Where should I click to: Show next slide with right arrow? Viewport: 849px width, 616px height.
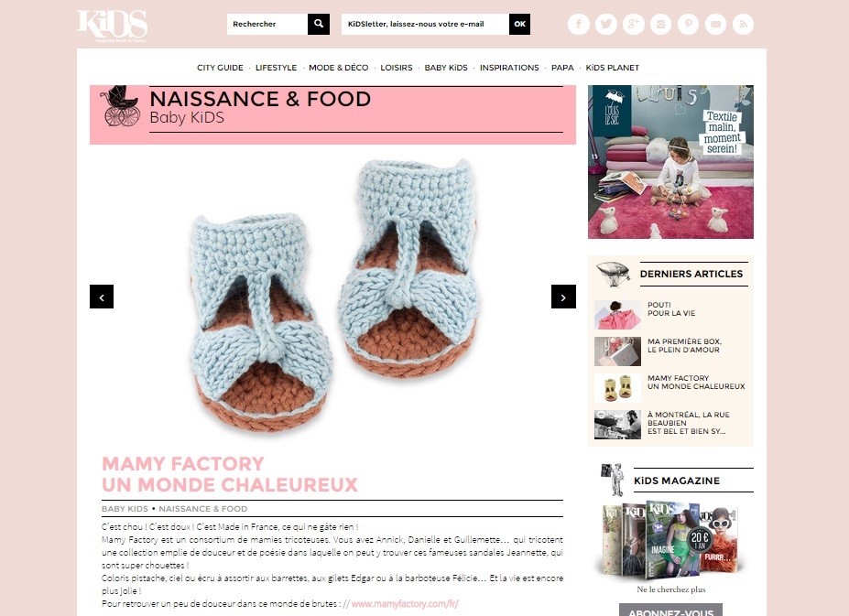pos(563,297)
